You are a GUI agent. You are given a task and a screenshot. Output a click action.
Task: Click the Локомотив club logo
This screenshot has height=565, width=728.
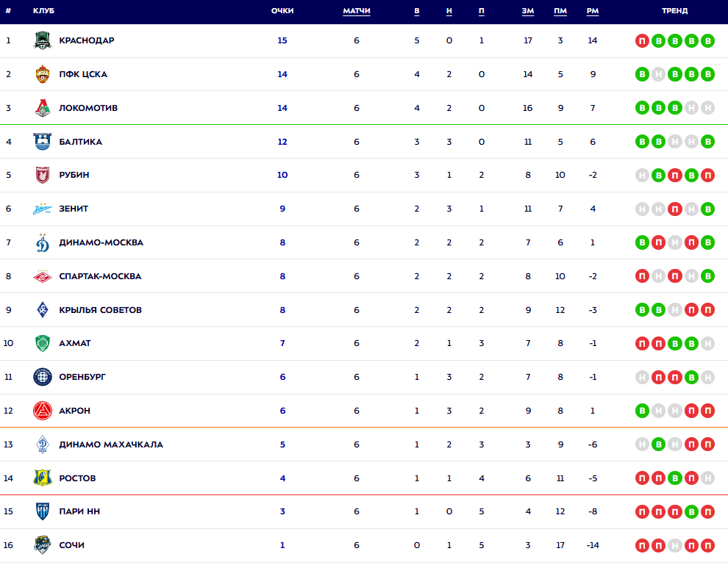[x=43, y=108]
